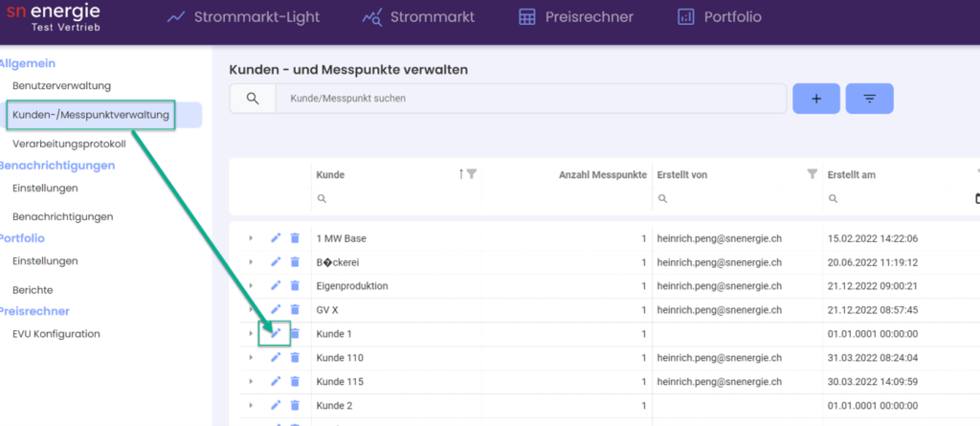Sort by the Kunde column arrow

pyautogui.click(x=461, y=174)
